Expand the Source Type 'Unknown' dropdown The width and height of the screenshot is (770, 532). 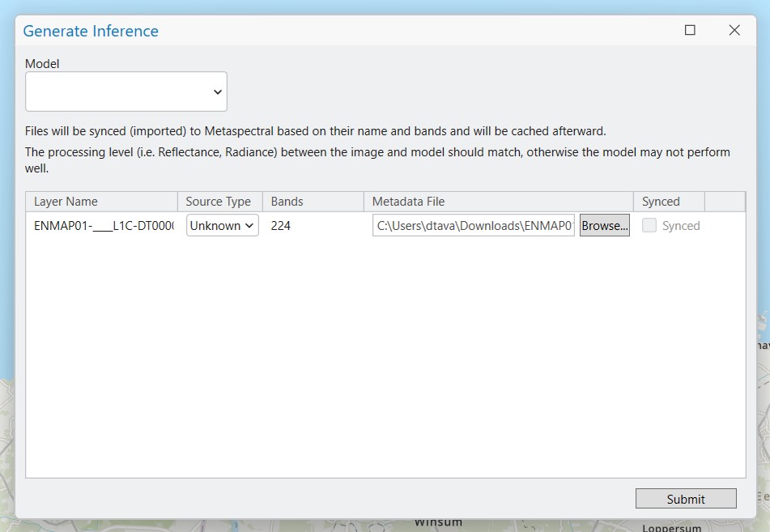(x=223, y=226)
